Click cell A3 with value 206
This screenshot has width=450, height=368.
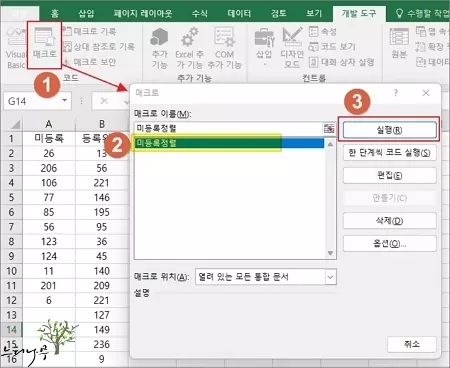(x=49, y=168)
